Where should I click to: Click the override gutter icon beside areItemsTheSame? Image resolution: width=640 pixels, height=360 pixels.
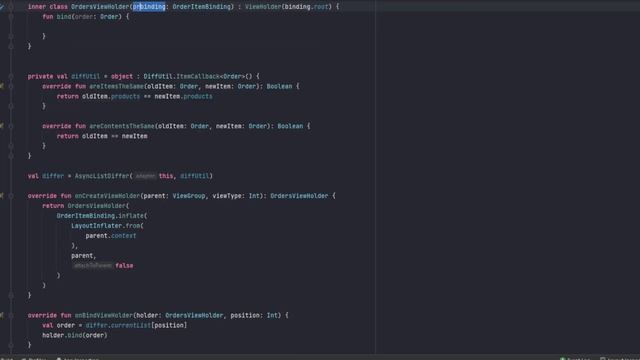tap(2, 86)
